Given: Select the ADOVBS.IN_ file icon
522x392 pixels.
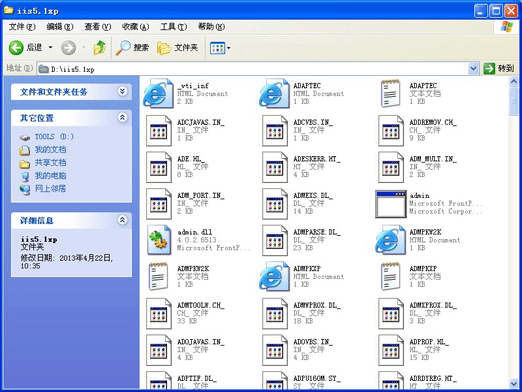Looking at the screenshot, I should 275,350.
